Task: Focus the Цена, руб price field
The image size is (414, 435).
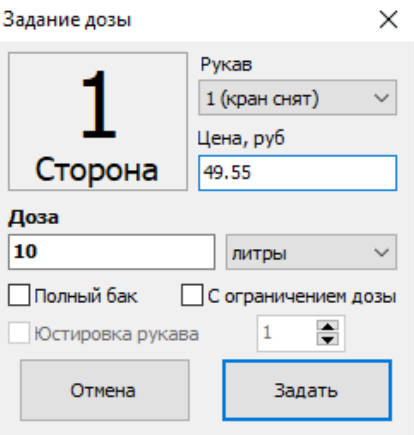Action: coord(298,173)
